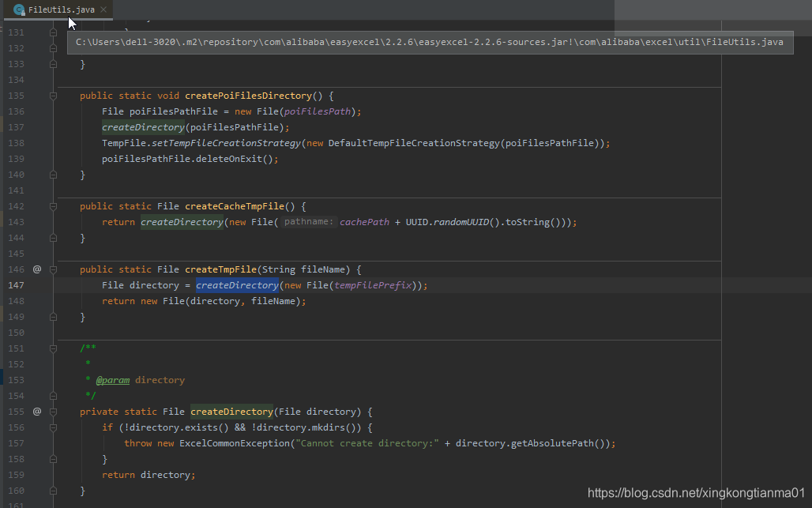This screenshot has width=812, height=508.
Task: Select the highlighted createDirectory call on line 147
Action: (237, 284)
